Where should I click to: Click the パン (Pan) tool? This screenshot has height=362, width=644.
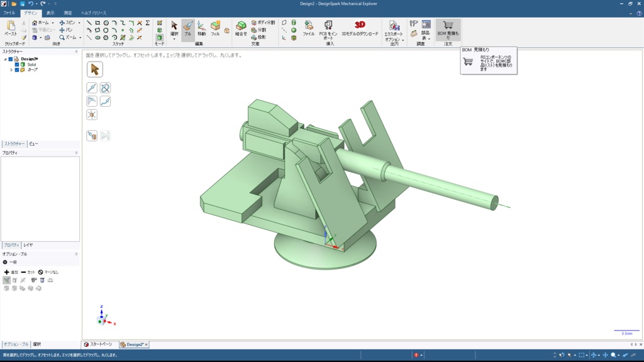(x=65, y=30)
